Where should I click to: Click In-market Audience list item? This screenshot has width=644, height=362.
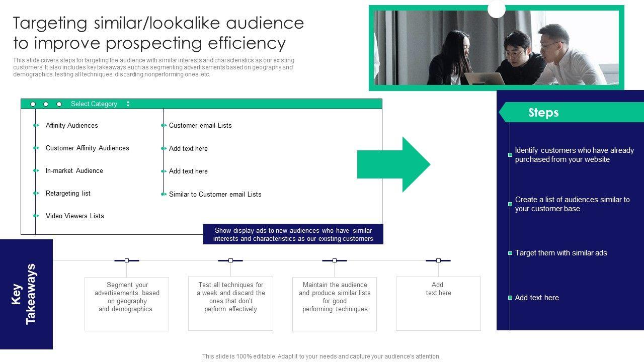(x=74, y=170)
